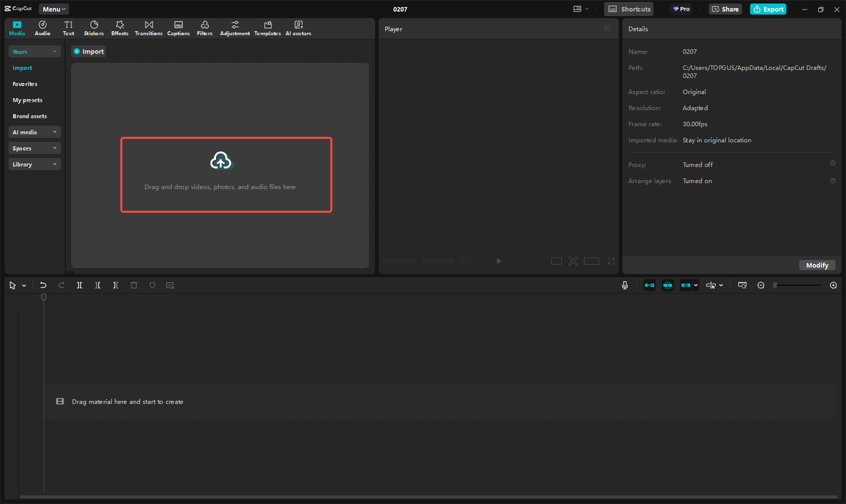Click the Share button
Screen dimensions: 846x504
point(725,9)
